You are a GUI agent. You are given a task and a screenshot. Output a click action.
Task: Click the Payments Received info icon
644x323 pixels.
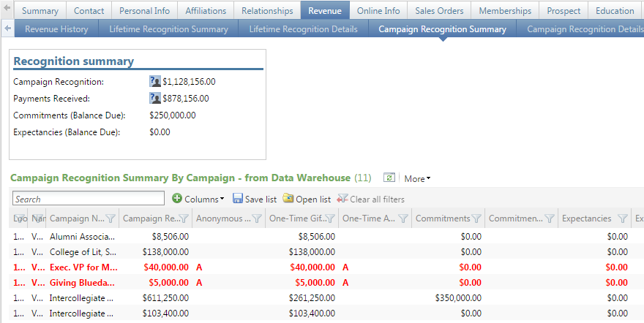pyautogui.click(x=154, y=99)
